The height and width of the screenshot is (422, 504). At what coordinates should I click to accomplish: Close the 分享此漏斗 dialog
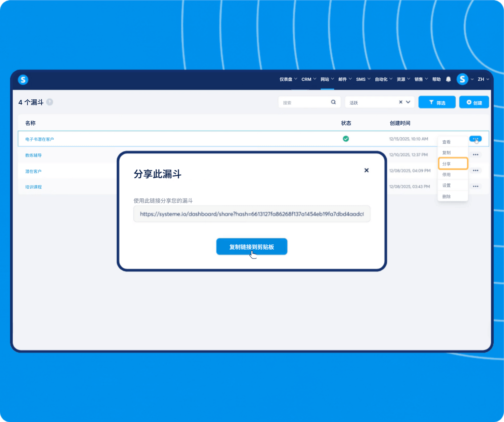[x=366, y=170]
